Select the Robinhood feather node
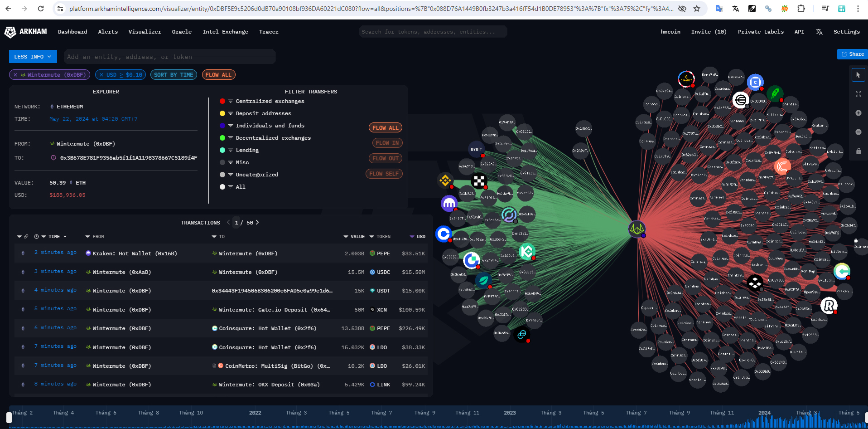868x429 pixels. click(775, 93)
